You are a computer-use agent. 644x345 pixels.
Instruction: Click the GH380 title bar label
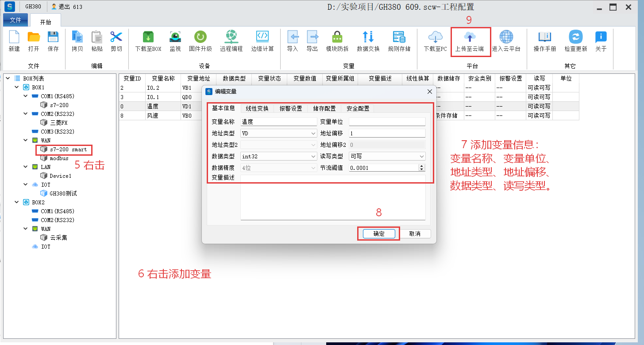pos(34,7)
